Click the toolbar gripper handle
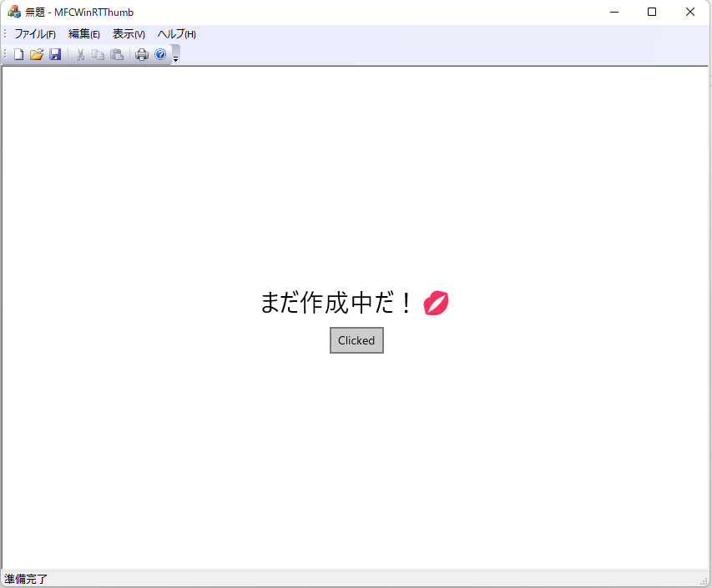712x588 pixels. (x=5, y=54)
